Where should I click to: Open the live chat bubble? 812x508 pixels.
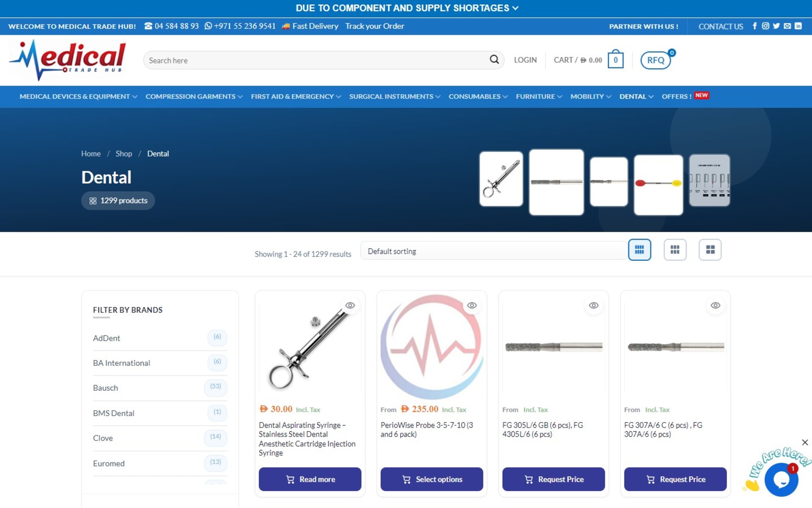pos(781,480)
